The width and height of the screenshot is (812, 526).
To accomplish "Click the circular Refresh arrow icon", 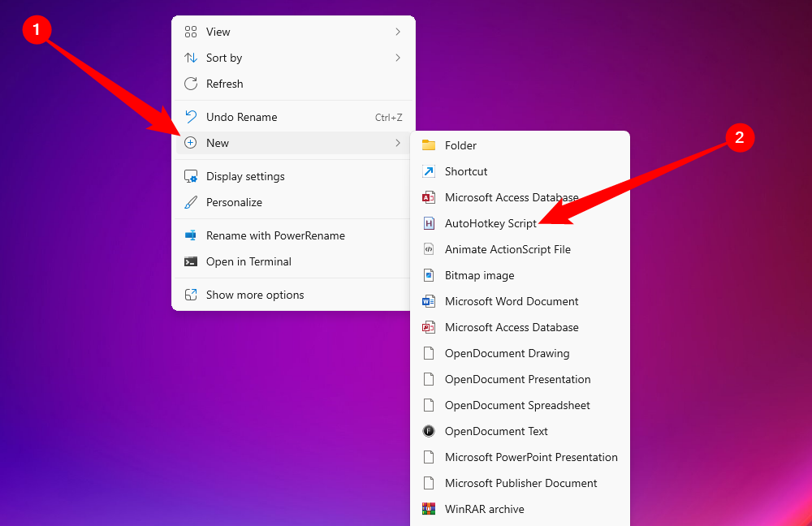I will click(191, 84).
